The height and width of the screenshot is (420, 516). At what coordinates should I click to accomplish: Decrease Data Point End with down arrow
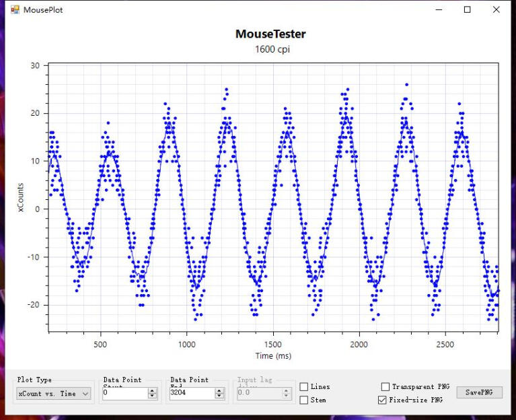click(x=219, y=396)
